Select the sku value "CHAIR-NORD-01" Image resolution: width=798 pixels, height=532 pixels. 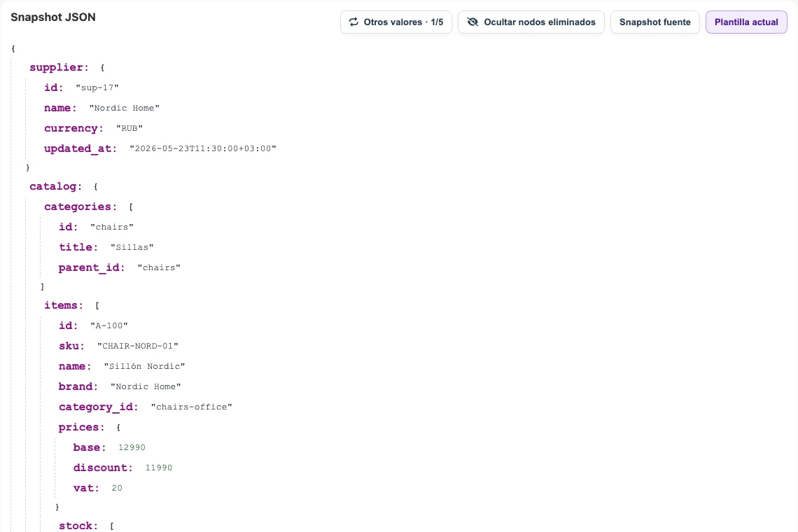(137, 346)
